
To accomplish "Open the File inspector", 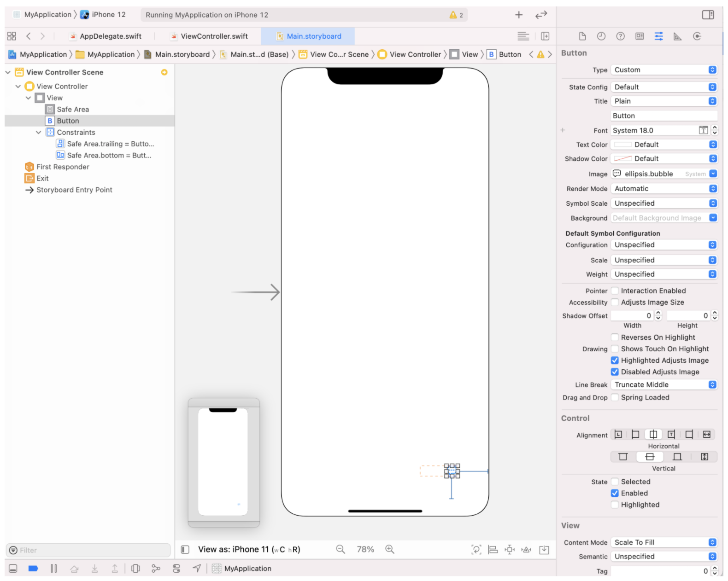I will pos(582,36).
